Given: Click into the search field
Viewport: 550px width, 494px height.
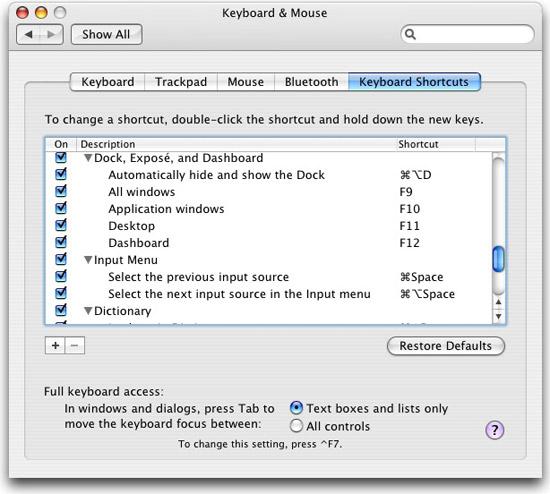Looking at the screenshot, I should [x=467, y=34].
